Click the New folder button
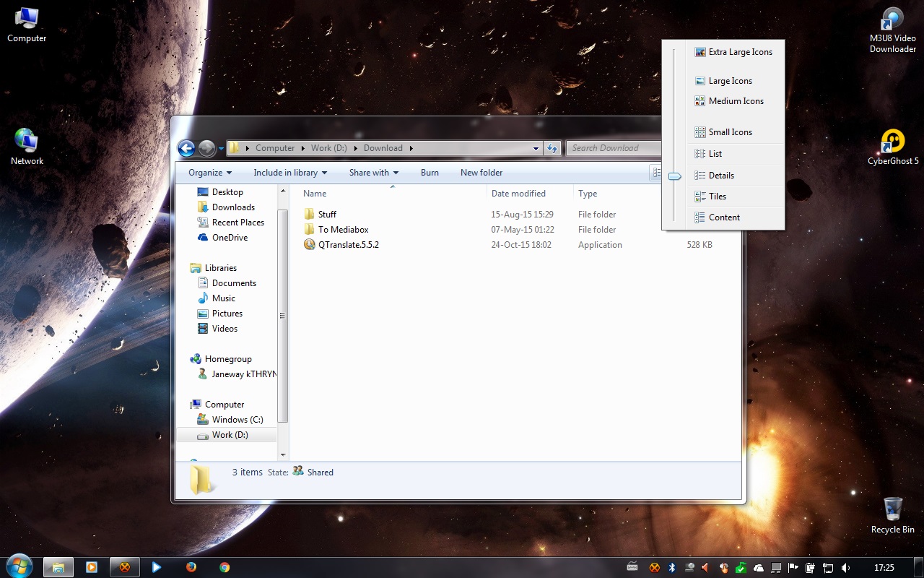This screenshot has width=924, height=578. [x=481, y=173]
